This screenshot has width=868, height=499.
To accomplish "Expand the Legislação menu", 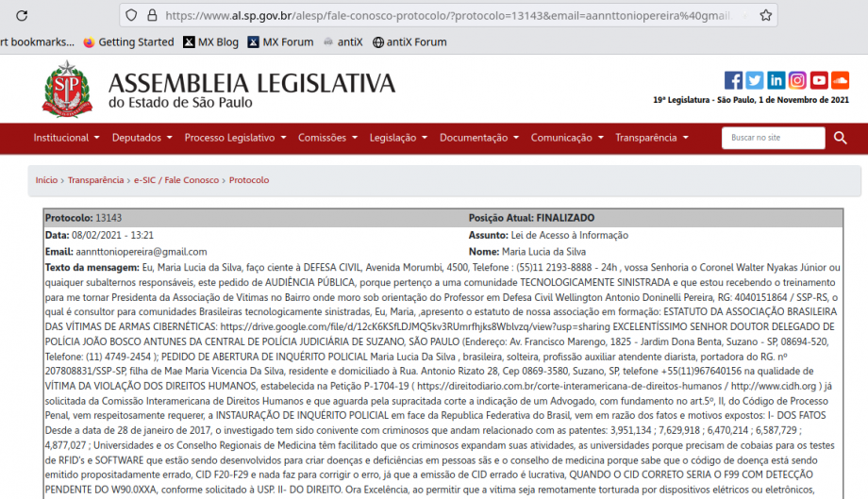I will pyautogui.click(x=398, y=138).
